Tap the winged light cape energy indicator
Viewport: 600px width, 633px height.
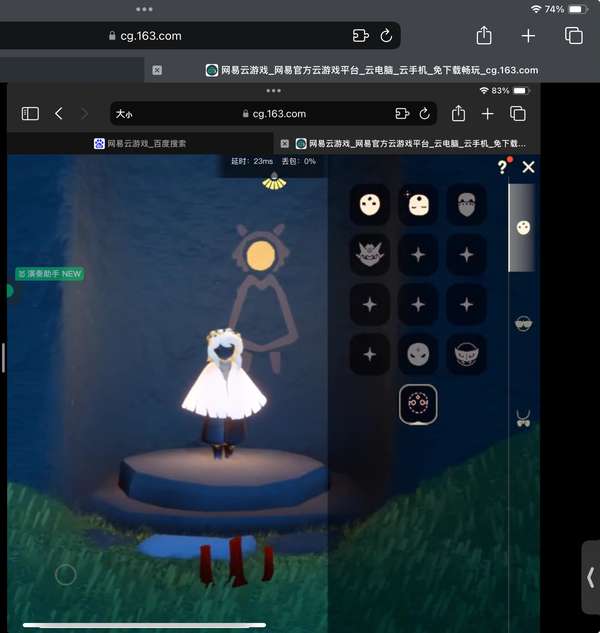coord(274,181)
